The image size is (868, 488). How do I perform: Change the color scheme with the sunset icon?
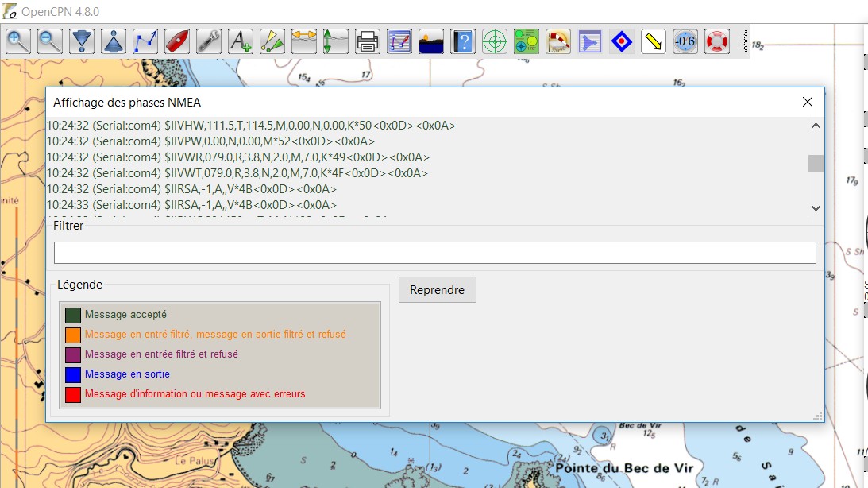click(x=430, y=41)
